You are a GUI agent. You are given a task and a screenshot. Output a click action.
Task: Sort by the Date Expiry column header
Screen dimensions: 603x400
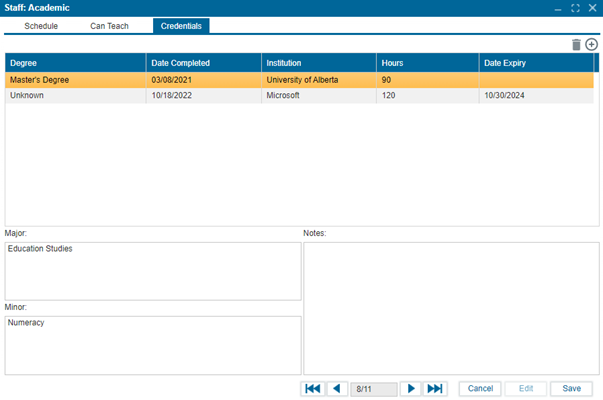pyautogui.click(x=536, y=63)
